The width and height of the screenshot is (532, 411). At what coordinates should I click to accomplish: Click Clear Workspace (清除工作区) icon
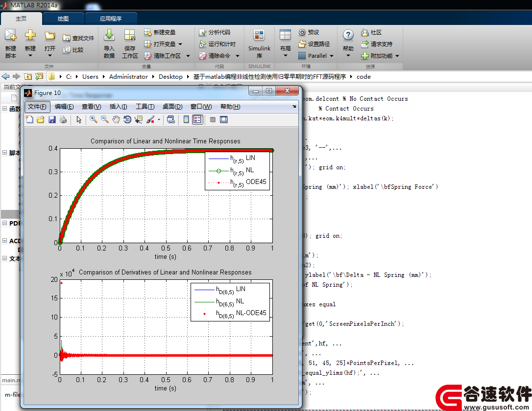pos(147,56)
